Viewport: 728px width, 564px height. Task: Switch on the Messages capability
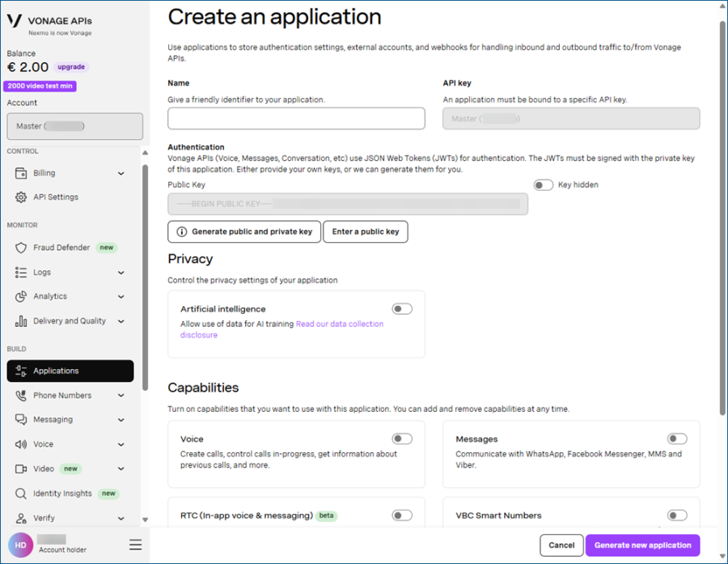pos(677,439)
